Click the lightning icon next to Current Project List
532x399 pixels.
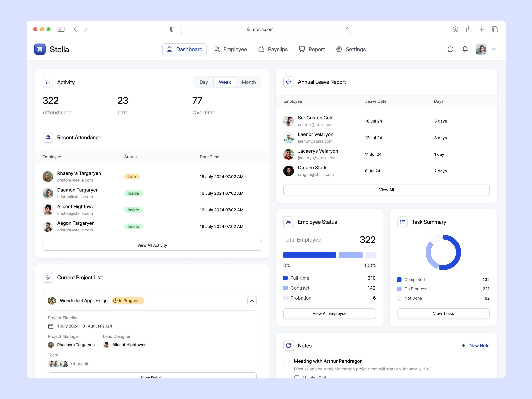(48, 277)
